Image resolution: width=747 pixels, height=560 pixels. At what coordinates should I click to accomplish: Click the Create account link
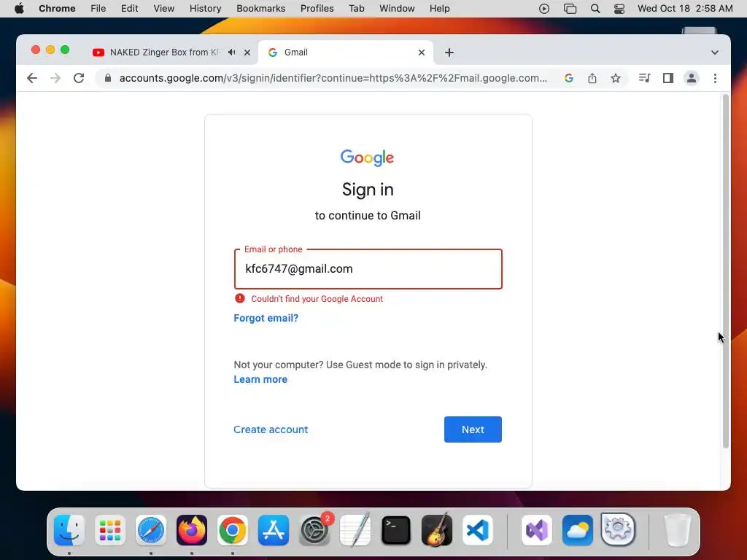(x=271, y=429)
